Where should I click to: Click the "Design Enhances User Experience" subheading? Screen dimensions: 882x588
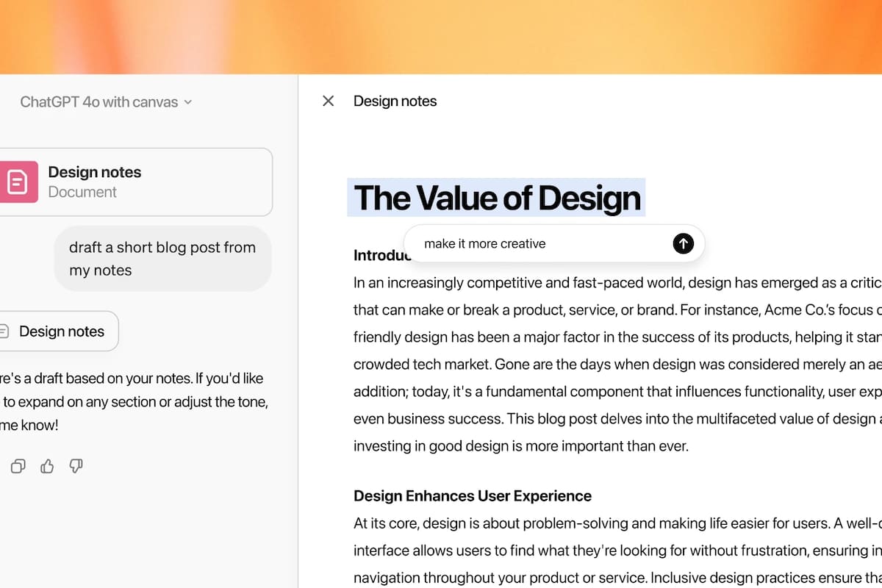click(x=473, y=496)
